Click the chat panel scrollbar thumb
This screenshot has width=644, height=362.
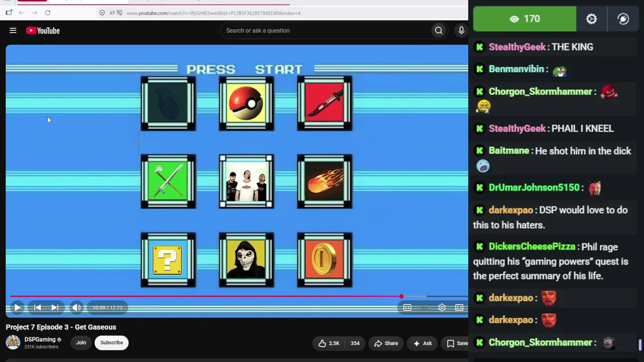coord(640,345)
